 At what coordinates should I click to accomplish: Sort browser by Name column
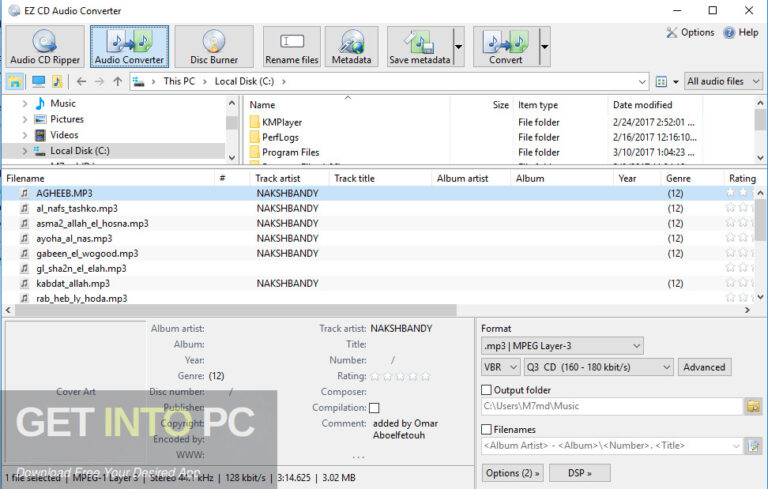262,105
